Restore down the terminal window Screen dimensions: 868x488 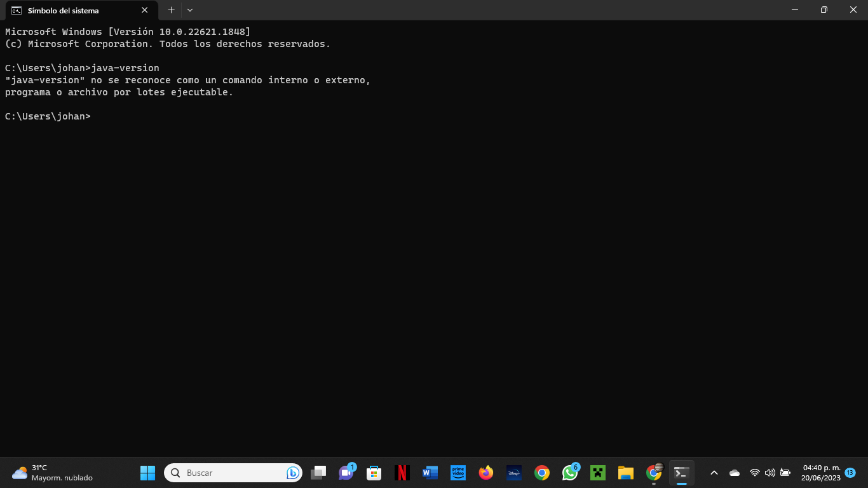824,10
